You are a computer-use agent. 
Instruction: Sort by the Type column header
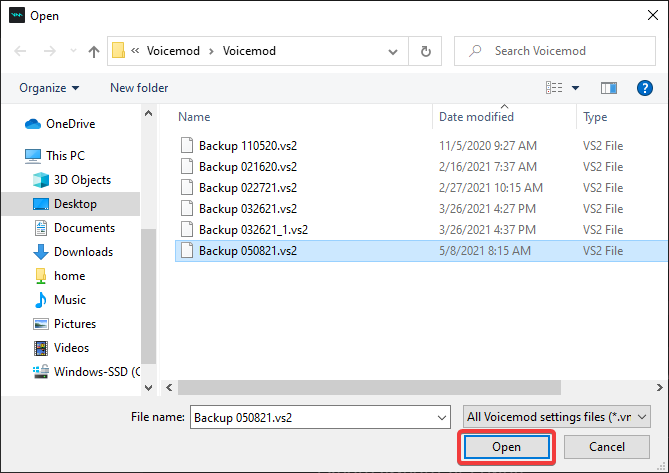point(595,117)
